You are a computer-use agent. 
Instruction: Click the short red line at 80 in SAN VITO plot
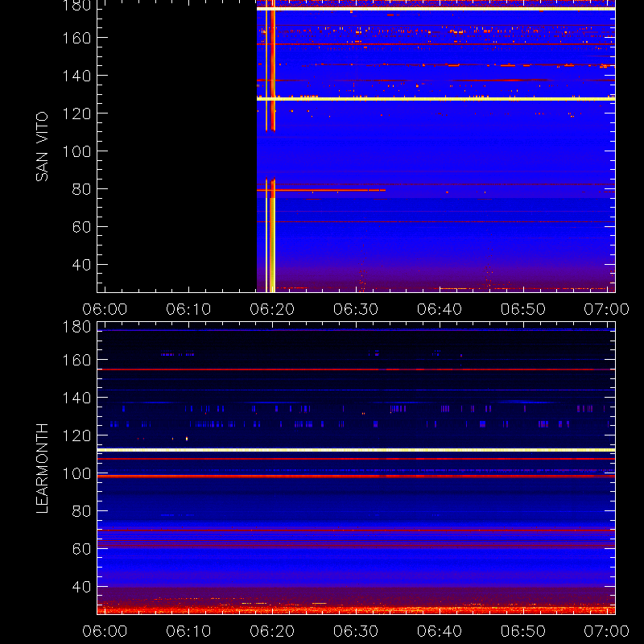pos(321,190)
